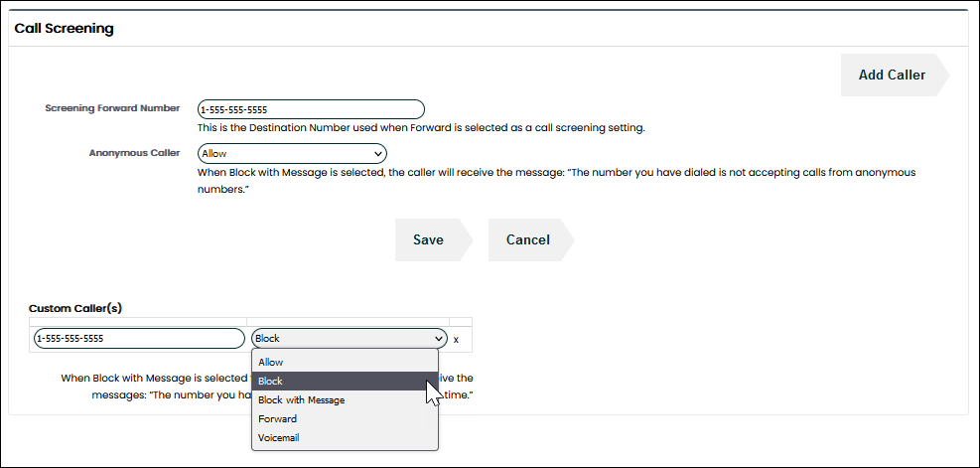
Task: Select the highlighted Block option in the list
Action: point(271,382)
